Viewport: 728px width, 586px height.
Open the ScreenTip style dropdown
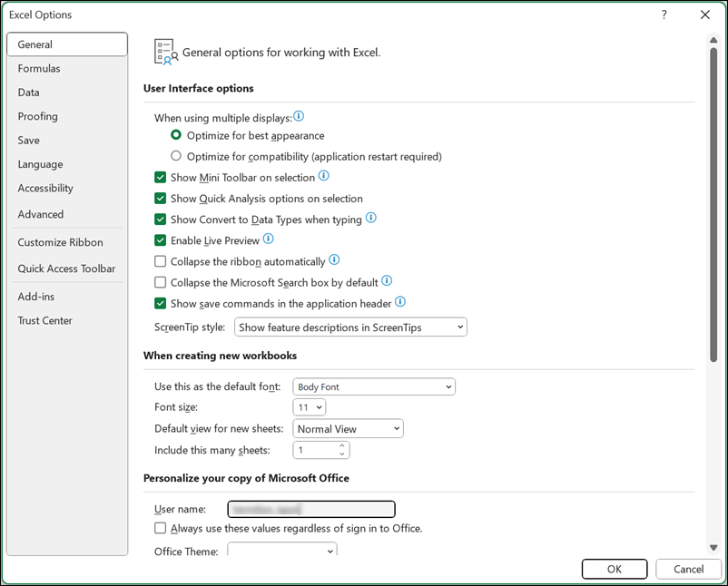[x=350, y=327]
